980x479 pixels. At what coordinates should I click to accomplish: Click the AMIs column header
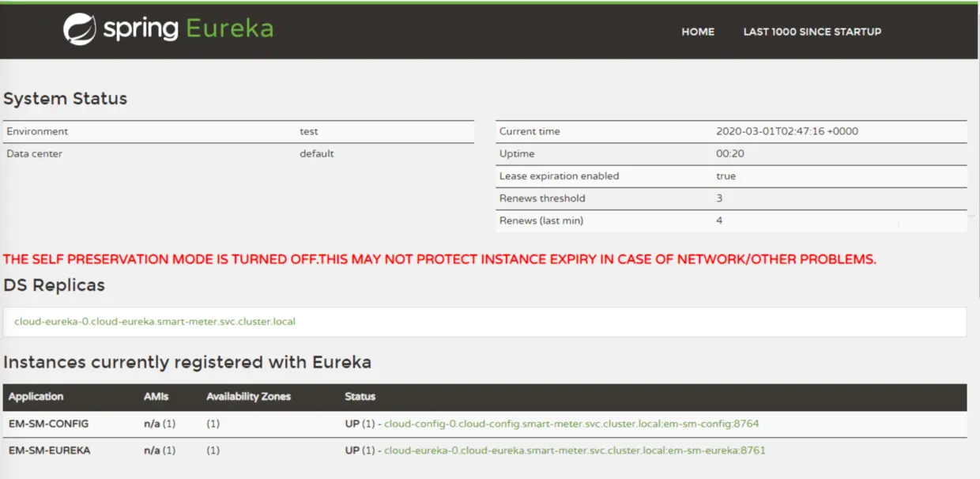[x=156, y=397]
